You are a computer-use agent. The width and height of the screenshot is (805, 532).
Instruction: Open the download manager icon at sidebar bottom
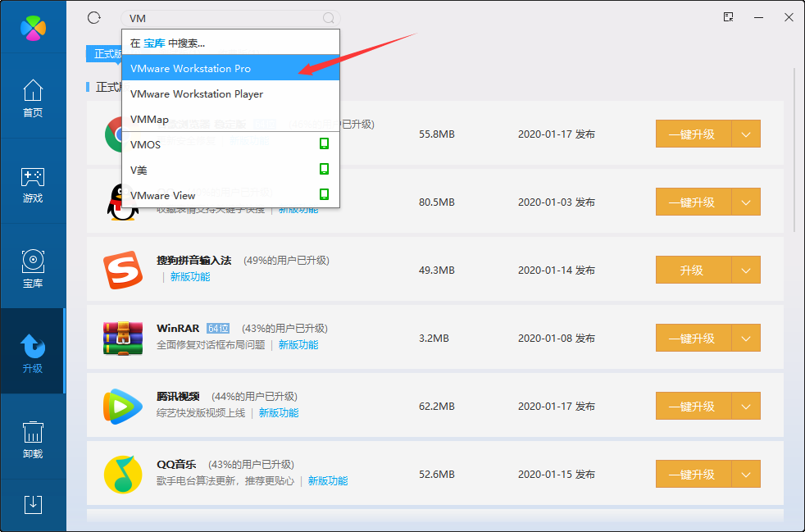coord(33,504)
